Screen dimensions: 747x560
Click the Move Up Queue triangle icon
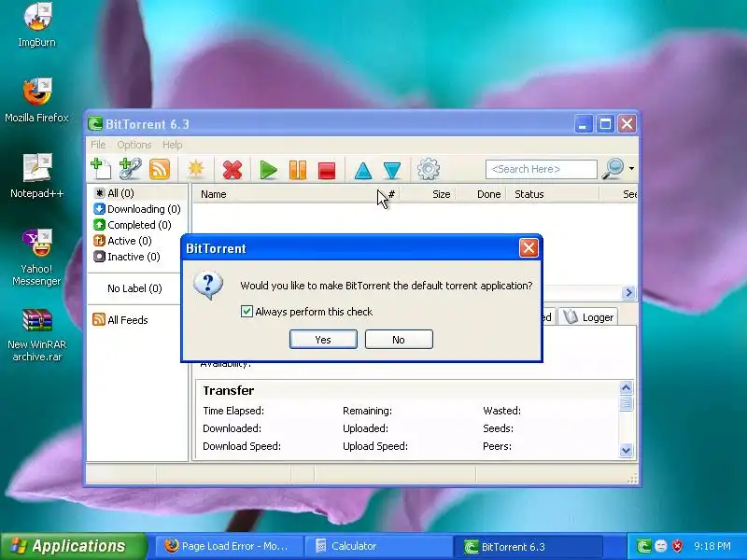tap(363, 171)
